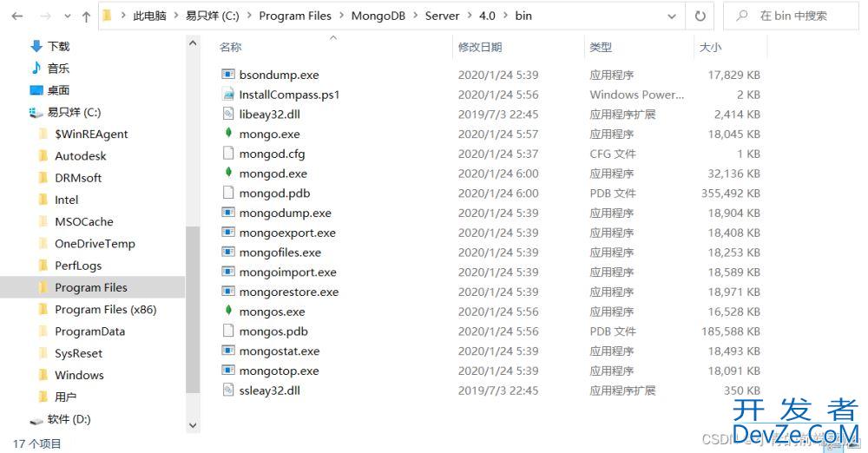Click the InstallCompass.ps1 script icon

click(x=228, y=94)
